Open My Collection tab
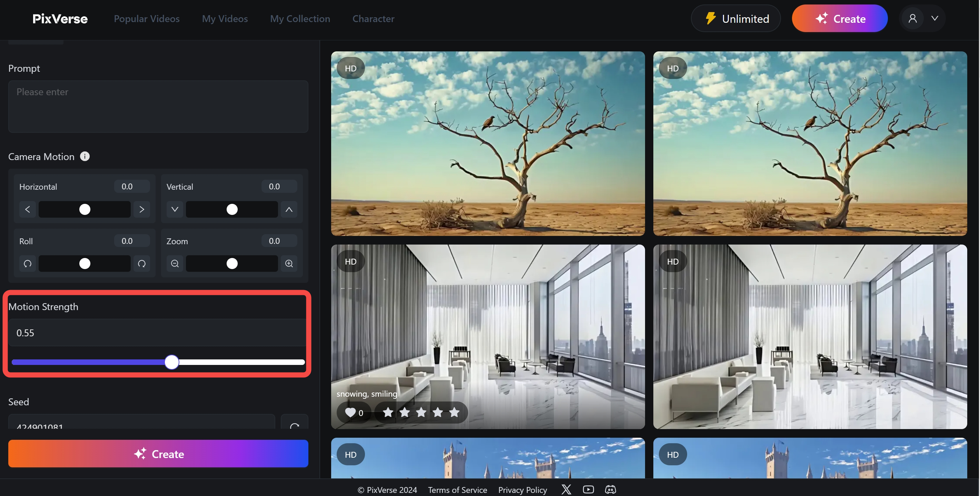The image size is (980, 496). [x=300, y=19]
